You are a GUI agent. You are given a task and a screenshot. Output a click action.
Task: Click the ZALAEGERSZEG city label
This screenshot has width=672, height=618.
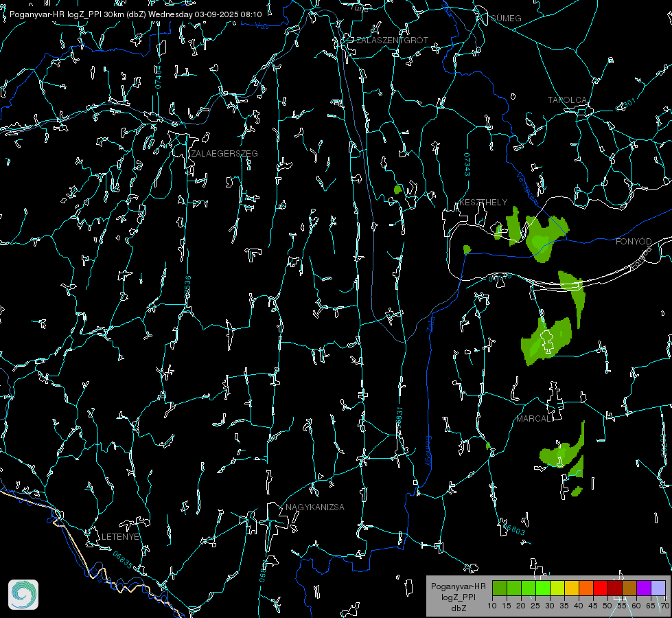224,154
